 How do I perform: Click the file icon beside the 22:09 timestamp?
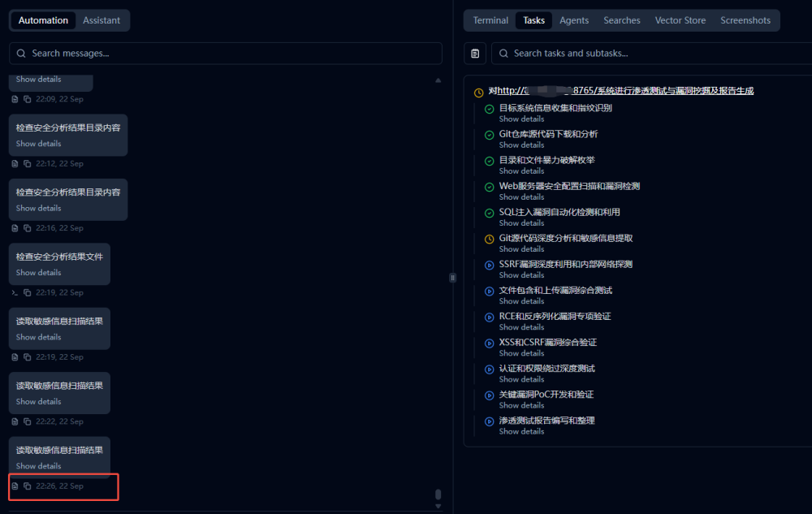(14, 99)
